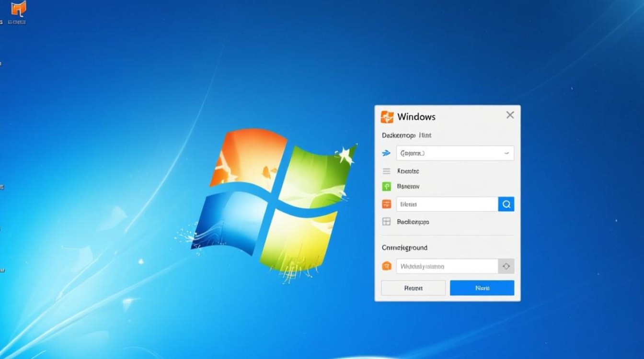This screenshot has height=359, width=644.
Task: Focus the search input field in dialog
Action: (x=447, y=204)
